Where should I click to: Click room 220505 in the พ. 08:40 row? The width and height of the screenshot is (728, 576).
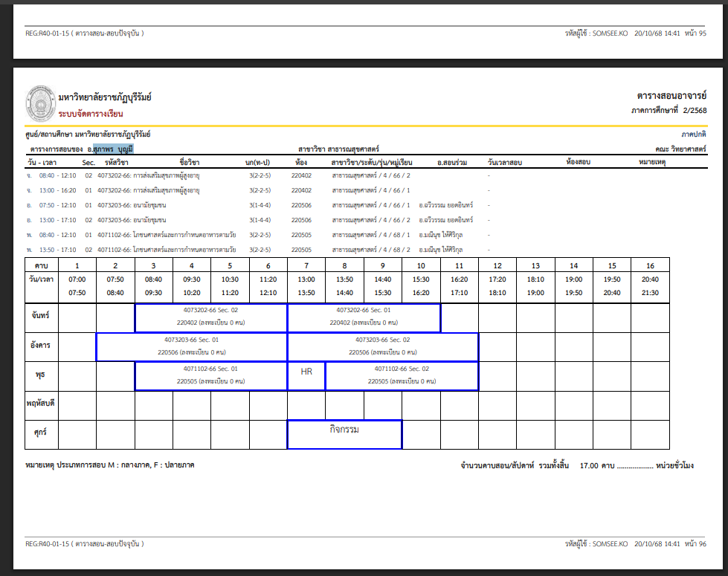tap(301, 235)
